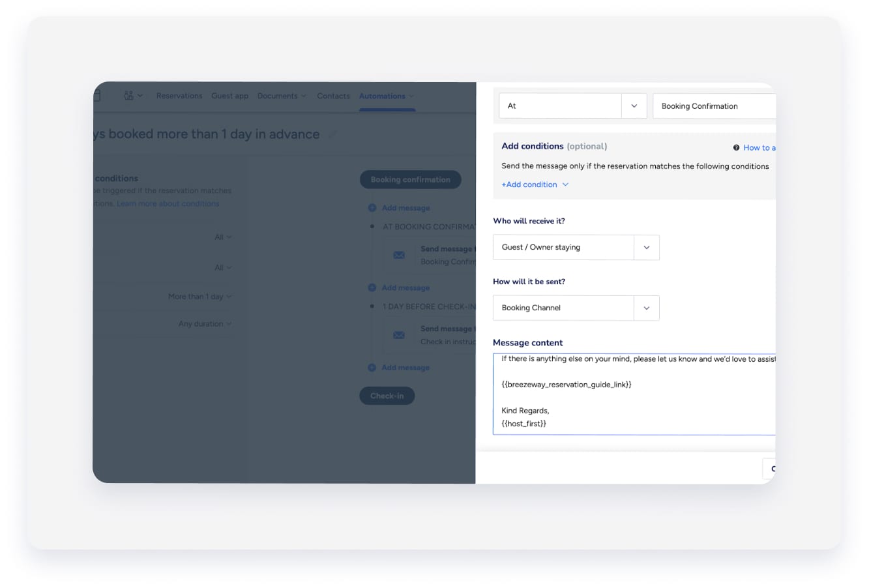Click the pencil icon beside automation title
Image resolution: width=869 pixels, height=588 pixels.
pyautogui.click(x=332, y=134)
